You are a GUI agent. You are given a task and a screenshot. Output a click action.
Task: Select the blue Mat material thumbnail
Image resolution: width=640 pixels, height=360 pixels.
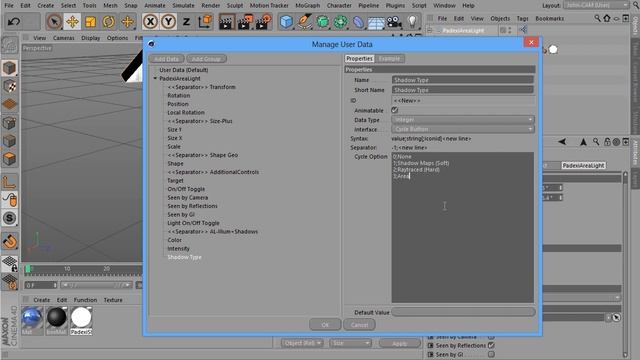[x=32, y=318]
